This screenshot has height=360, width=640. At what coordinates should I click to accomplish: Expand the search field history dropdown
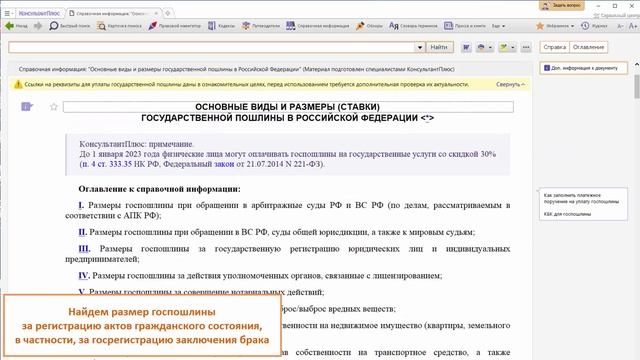click(x=420, y=47)
